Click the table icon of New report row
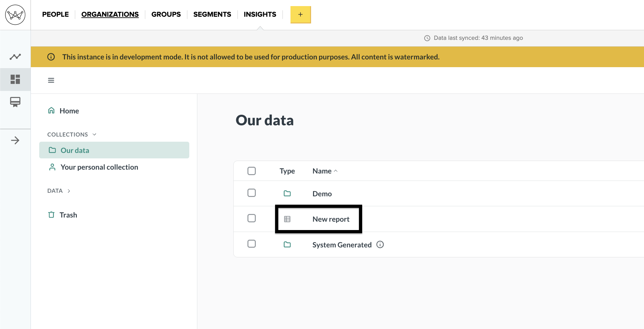The height and width of the screenshot is (329, 644). [287, 219]
